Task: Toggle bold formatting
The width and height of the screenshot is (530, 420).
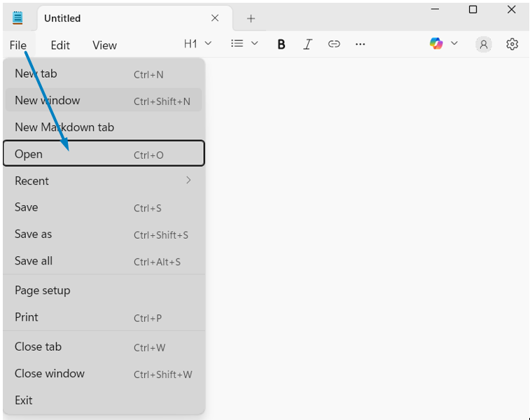Action: click(281, 44)
